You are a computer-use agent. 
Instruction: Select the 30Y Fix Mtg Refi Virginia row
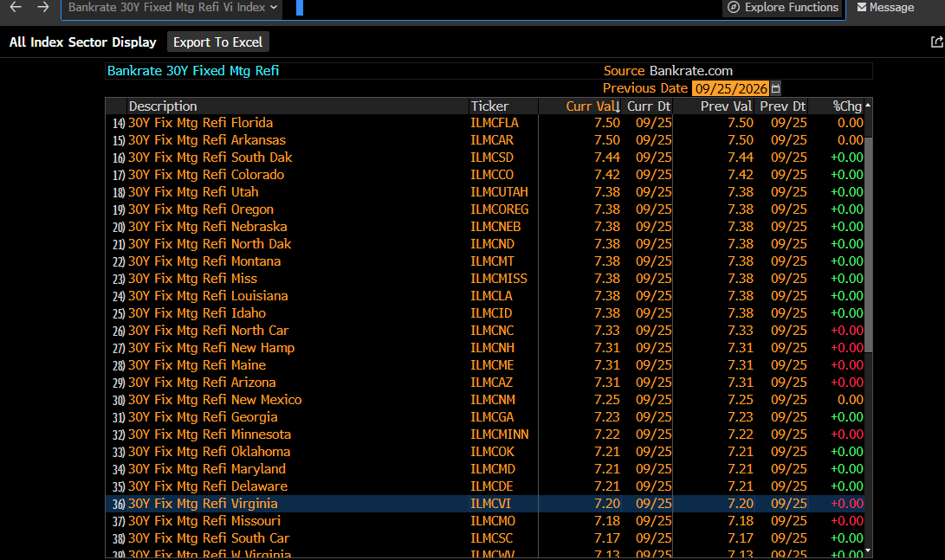[x=485, y=505]
